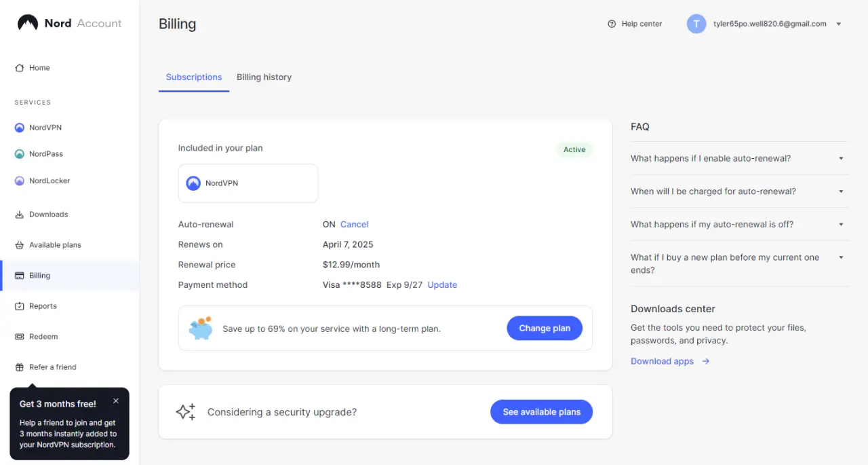Select Billing in the sidebar
This screenshot has height=465, width=868.
pyautogui.click(x=70, y=276)
